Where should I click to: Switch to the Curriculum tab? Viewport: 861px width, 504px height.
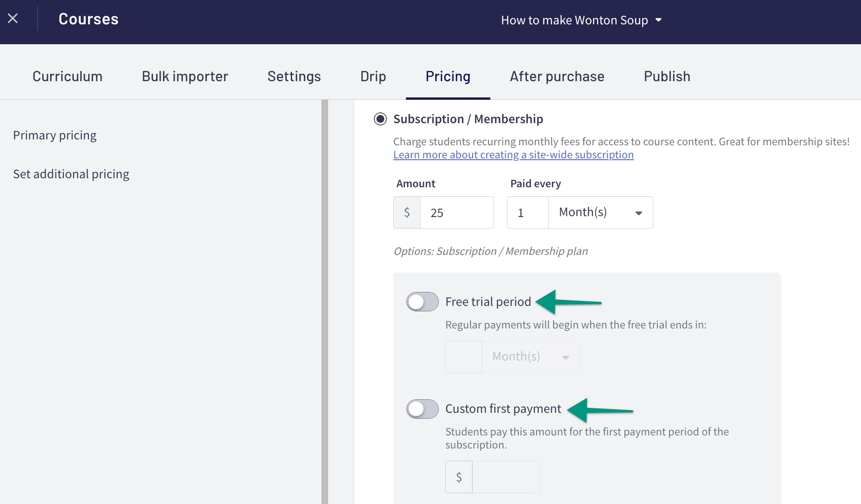pos(67,76)
